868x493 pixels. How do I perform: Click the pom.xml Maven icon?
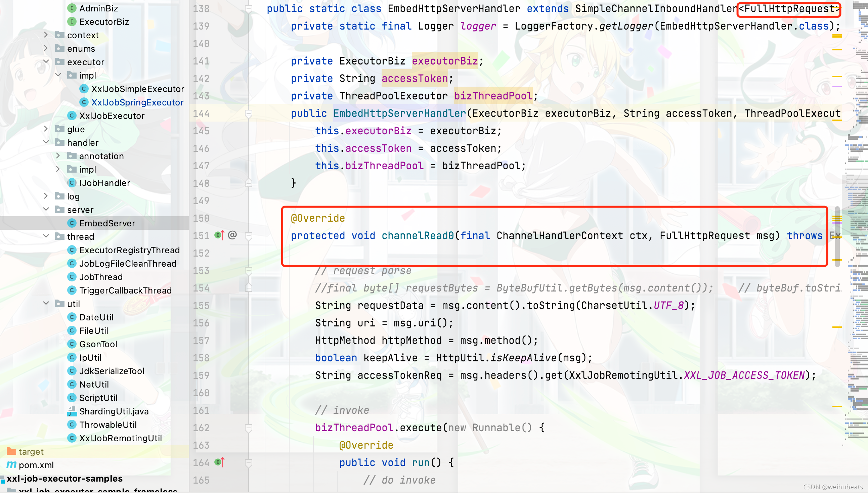(x=11, y=465)
